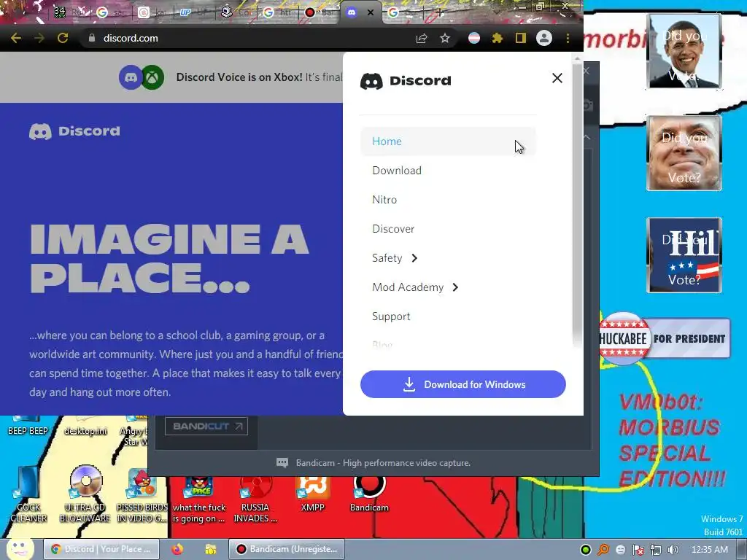Select the RUSSIA INVADES shortcut
Viewport: 747px width, 560px height.
point(255,499)
